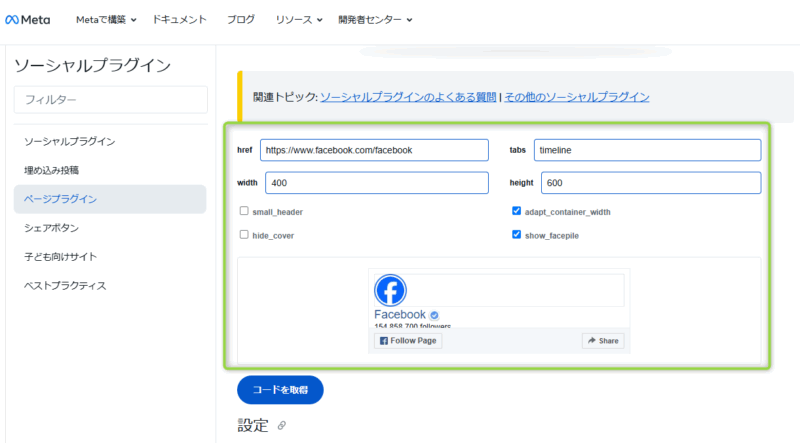Screen dimensions: 800x443
Task: Click the tabs input field
Action: tap(647, 150)
